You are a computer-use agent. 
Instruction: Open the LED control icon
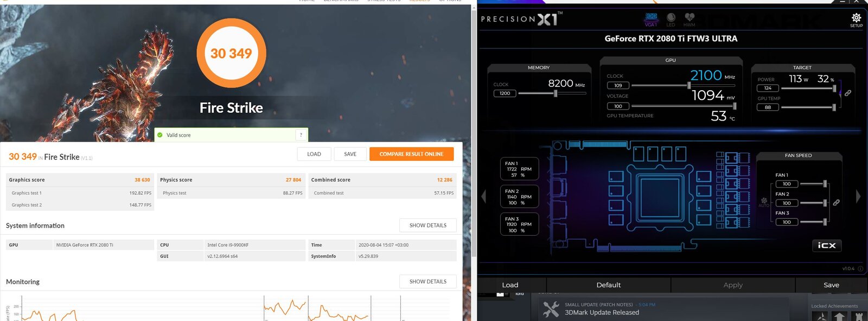[671, 20]
